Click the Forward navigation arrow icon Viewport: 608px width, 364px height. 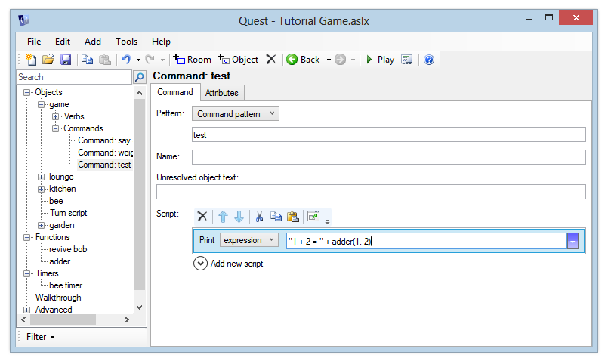pos(340,60)
